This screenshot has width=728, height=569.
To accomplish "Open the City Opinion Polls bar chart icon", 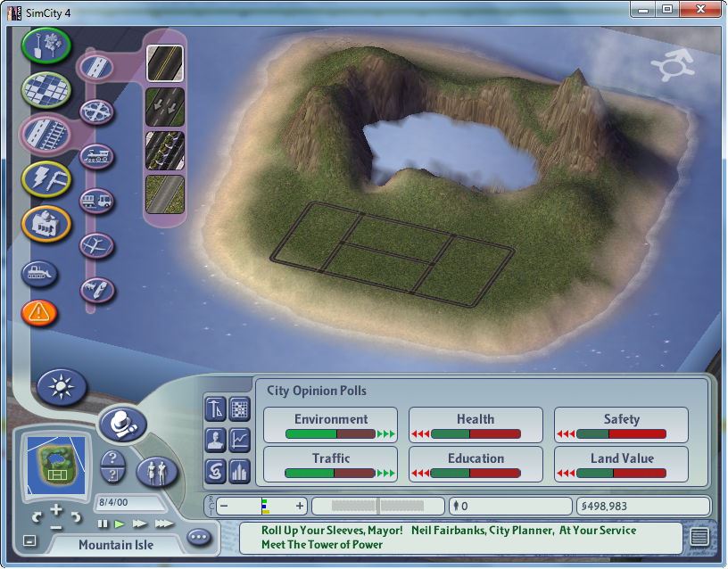I will [240, 471].
